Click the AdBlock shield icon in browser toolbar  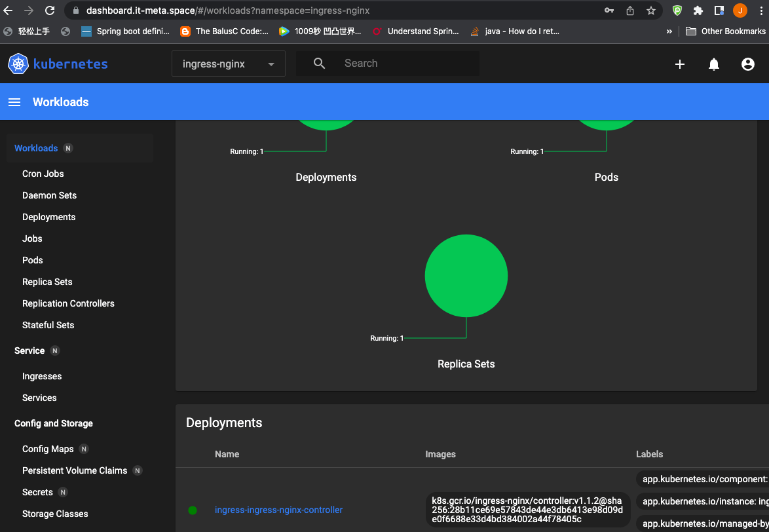tap(677, 10)
